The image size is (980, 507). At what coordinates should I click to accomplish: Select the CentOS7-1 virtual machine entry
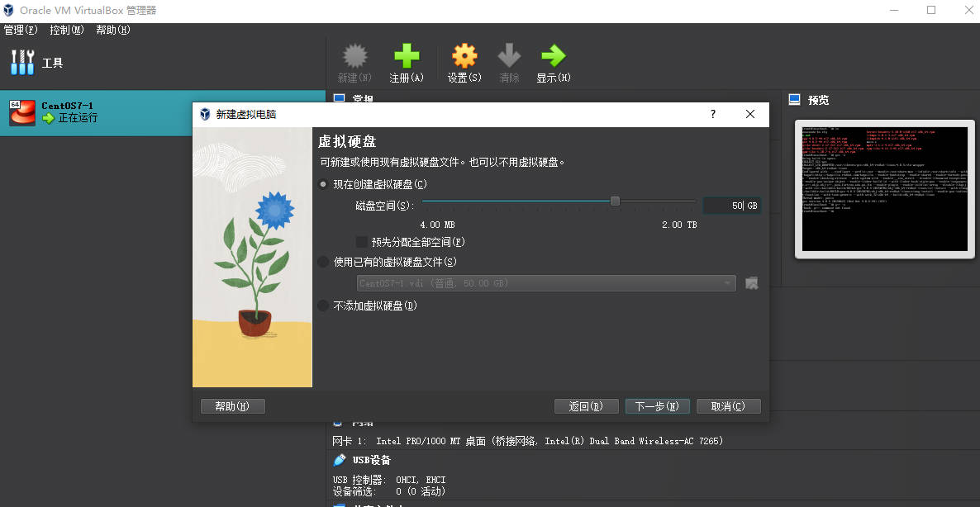(163, 112)
